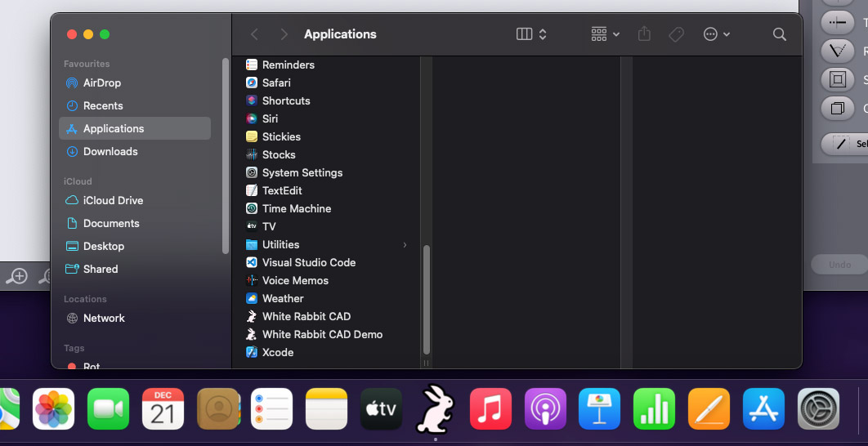Click the Finder sidebar scrollbar
The height and width of the screenshot is (446, 868).
click(226, 156)
